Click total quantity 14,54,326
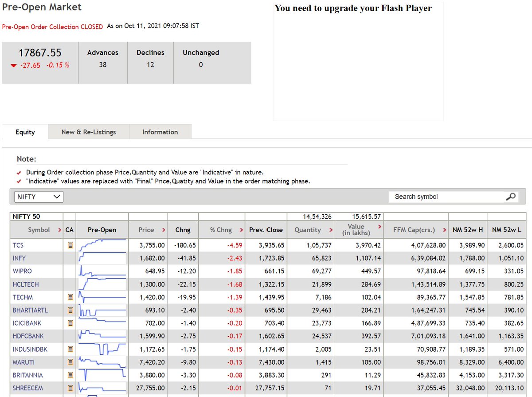532x397 pixels. point(317,216)
